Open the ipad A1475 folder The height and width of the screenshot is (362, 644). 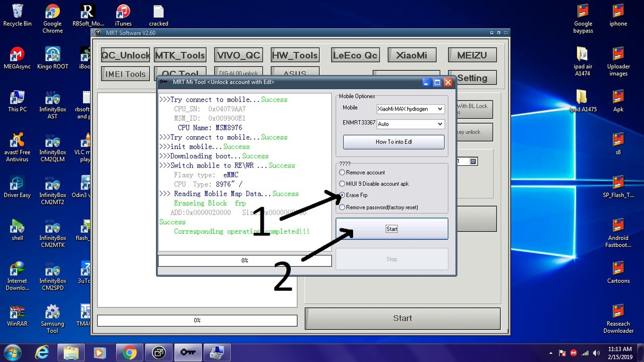tap(583, 101)
